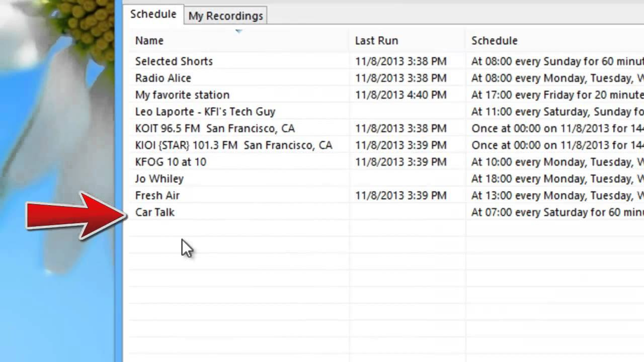644x362 pixels.
Task: Click At 07:00 every Saturday schedule cell
Action: click(557, 212)
